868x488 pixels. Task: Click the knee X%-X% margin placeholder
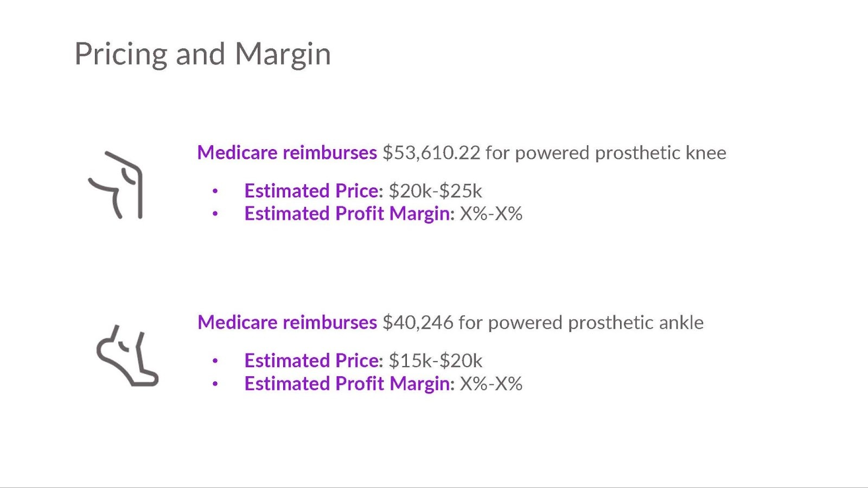[x=491, y=214]
